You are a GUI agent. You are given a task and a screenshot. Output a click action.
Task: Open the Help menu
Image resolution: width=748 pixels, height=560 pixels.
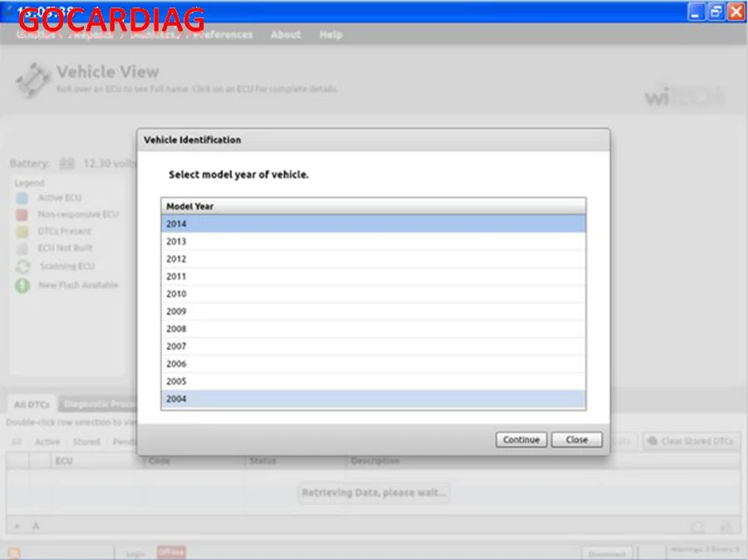point(331,35)
